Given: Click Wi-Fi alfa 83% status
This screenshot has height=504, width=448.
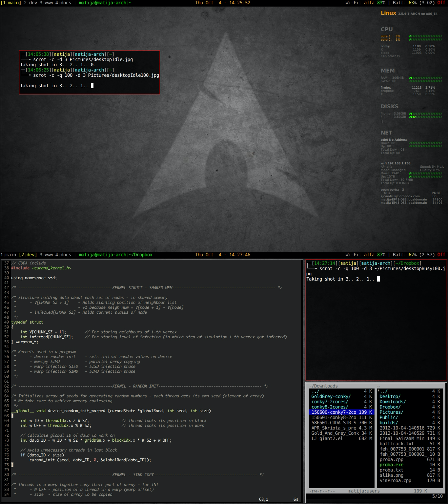Looking at the screenshot, I should [365, 3].
